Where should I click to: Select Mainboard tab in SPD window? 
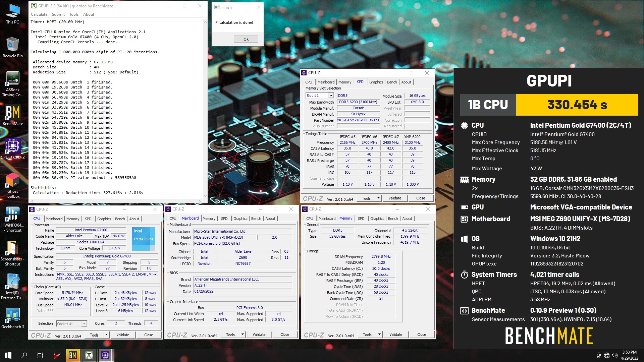[326, 82]
